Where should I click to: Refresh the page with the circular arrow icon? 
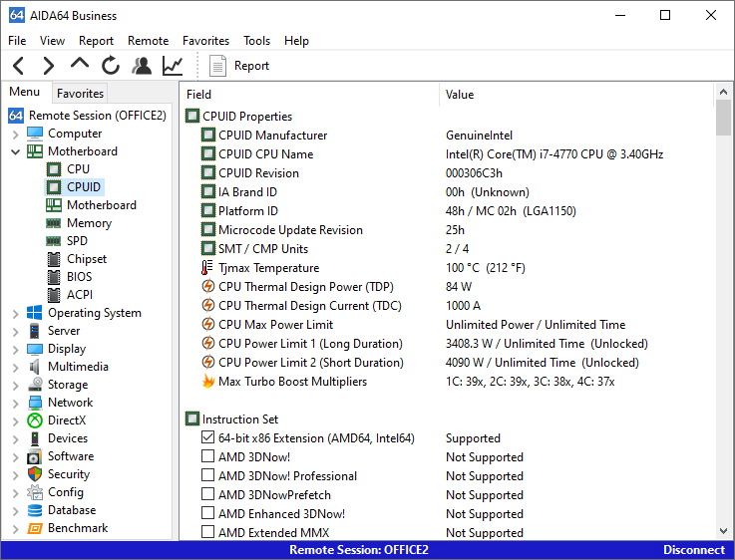click(111, 65)
